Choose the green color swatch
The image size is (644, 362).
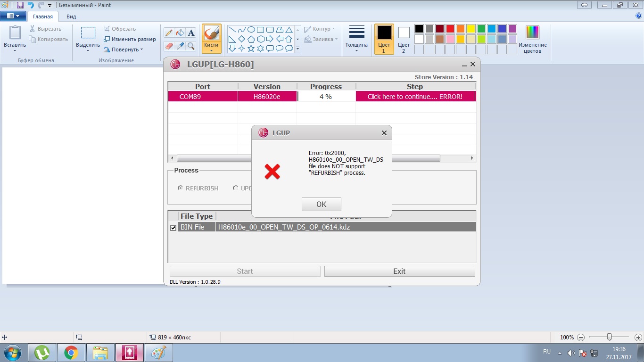click(481, 29)
